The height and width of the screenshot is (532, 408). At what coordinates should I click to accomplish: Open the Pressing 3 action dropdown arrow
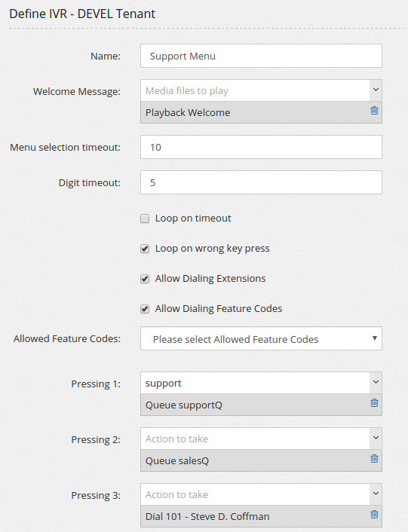click(x=376, y=494)
